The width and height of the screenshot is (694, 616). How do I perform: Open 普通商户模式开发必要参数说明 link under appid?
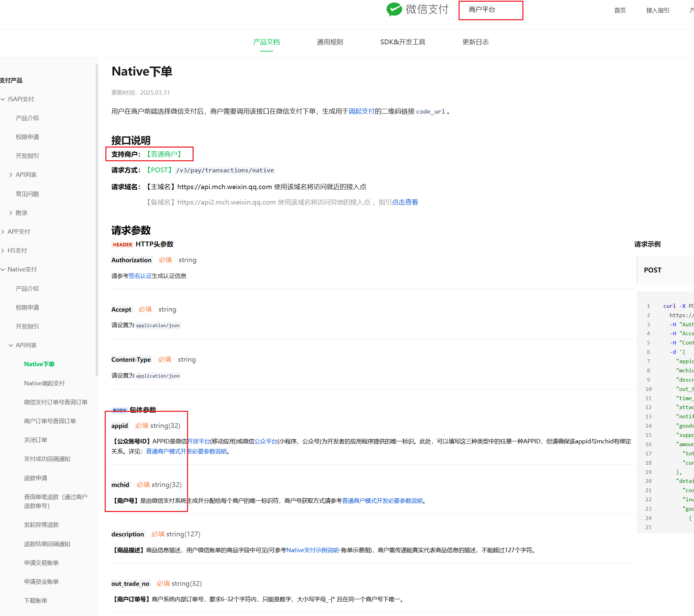pyautogui.click(x=186, y=451)
